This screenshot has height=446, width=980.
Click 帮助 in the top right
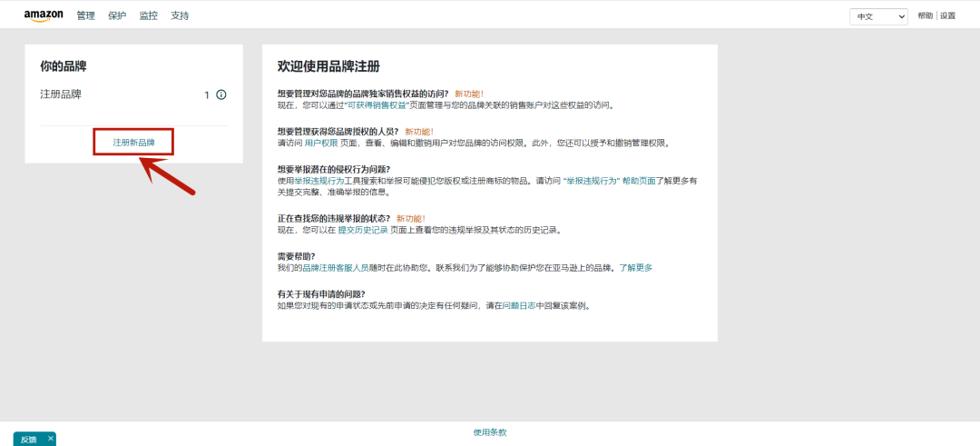tap(925, 16)
